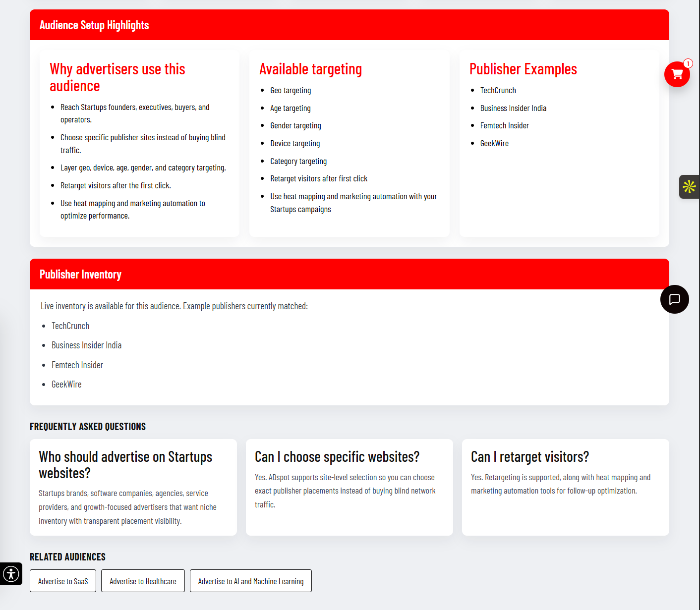Click 'Live inventory is available' sentence

tap(174, 306)
